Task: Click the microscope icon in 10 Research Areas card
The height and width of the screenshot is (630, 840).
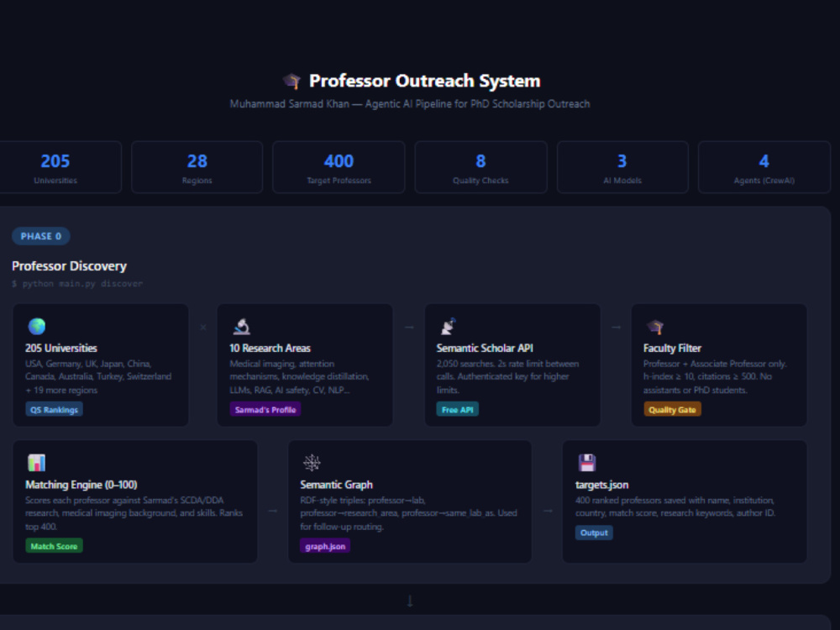Action: (242, 326)
